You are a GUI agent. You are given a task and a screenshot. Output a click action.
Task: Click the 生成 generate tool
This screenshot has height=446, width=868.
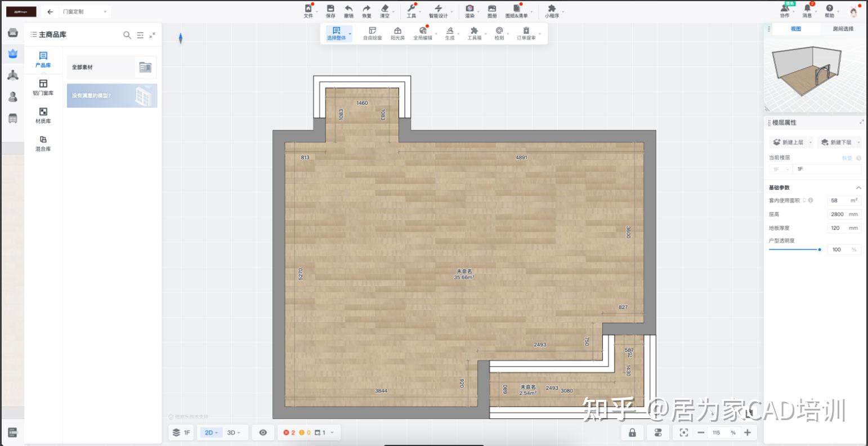pyautogui.click(x=450, y=33)
